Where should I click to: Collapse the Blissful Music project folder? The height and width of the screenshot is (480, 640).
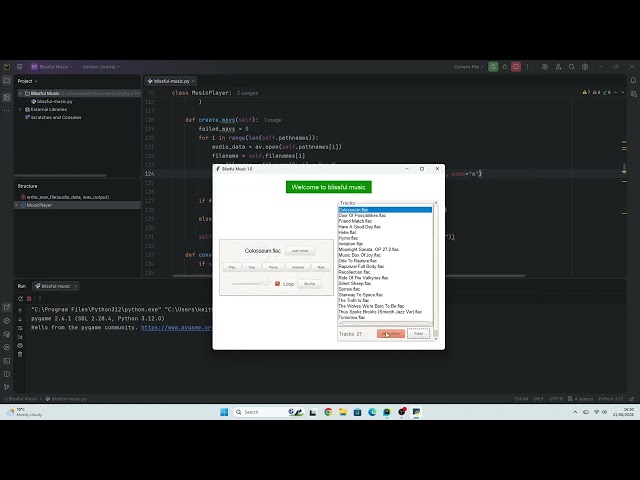point(20,93)
